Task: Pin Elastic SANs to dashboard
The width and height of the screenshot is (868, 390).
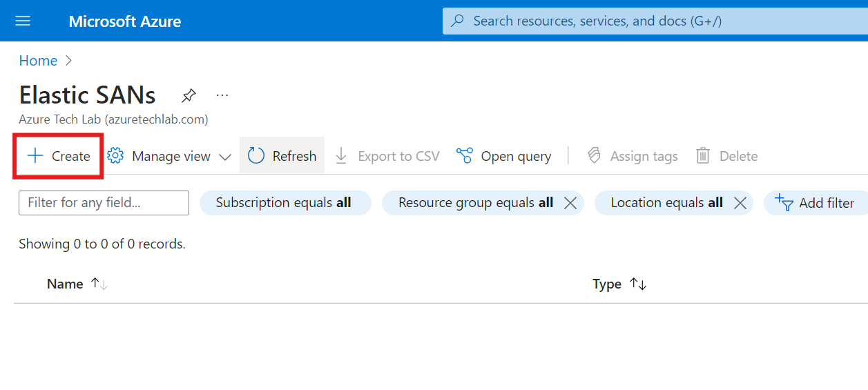Action: [x=188, y=95]
